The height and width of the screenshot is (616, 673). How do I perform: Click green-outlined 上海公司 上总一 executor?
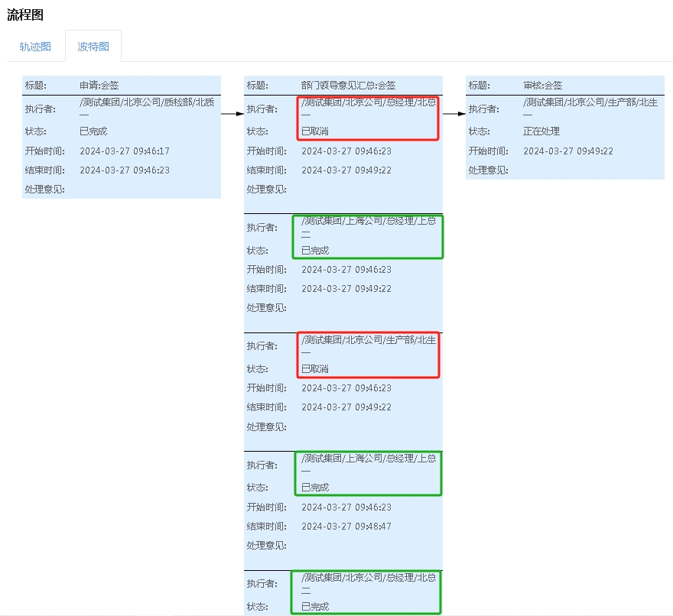point(369,464)
